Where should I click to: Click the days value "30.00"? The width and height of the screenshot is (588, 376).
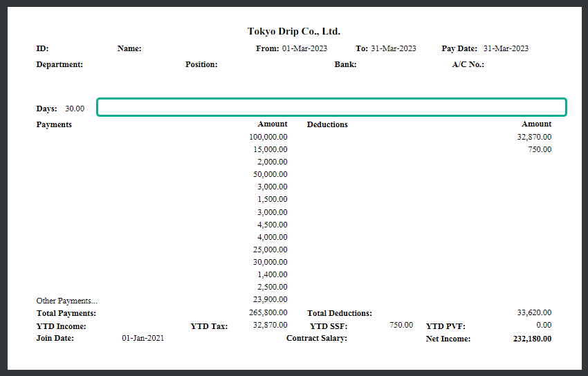click(x=75, y=109)
